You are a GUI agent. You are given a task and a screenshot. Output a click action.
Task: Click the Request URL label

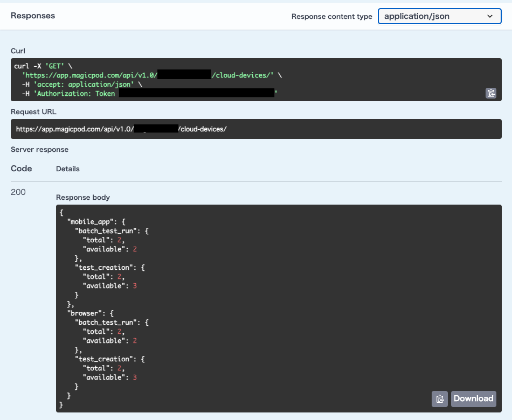pos(33,111)
